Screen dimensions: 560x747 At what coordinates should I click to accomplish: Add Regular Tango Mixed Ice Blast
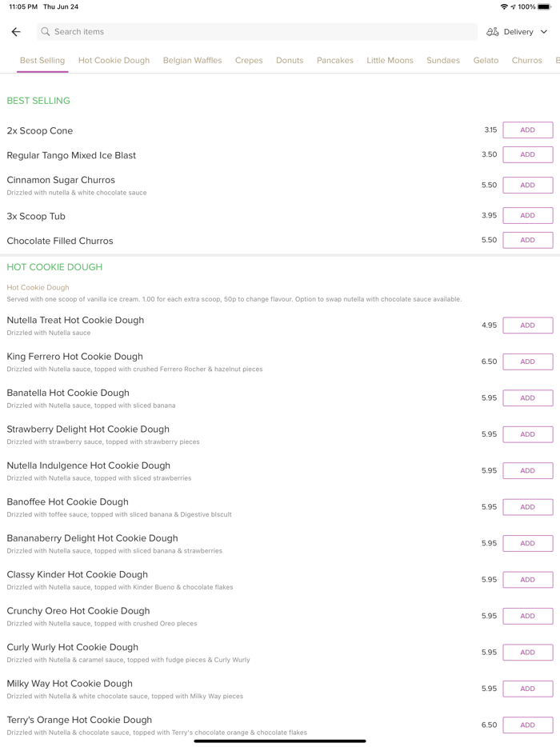point(527,155)
